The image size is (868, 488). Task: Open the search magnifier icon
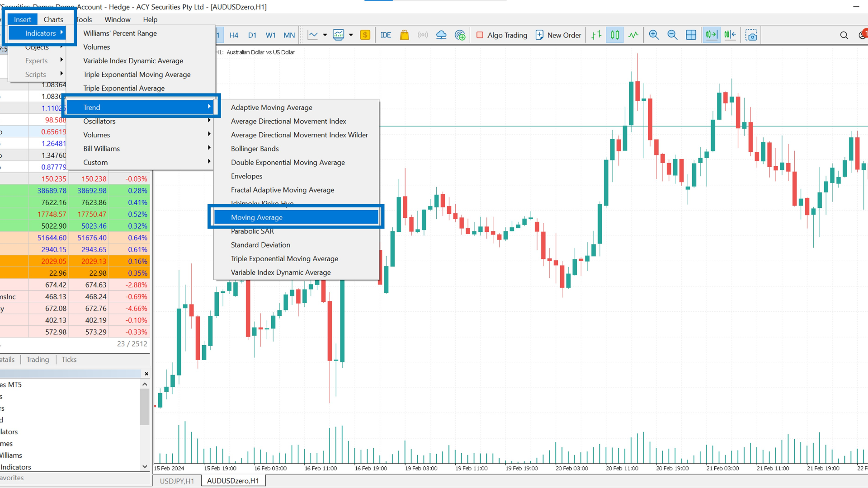coord(844,35)
